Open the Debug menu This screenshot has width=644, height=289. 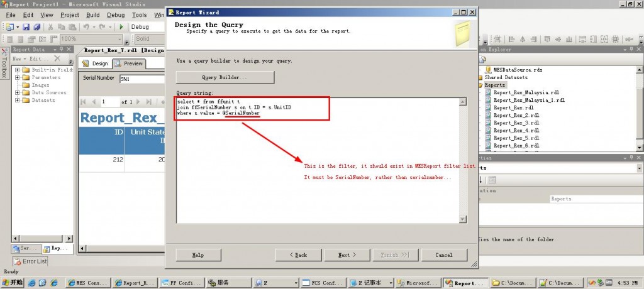(x=116, y=15)
